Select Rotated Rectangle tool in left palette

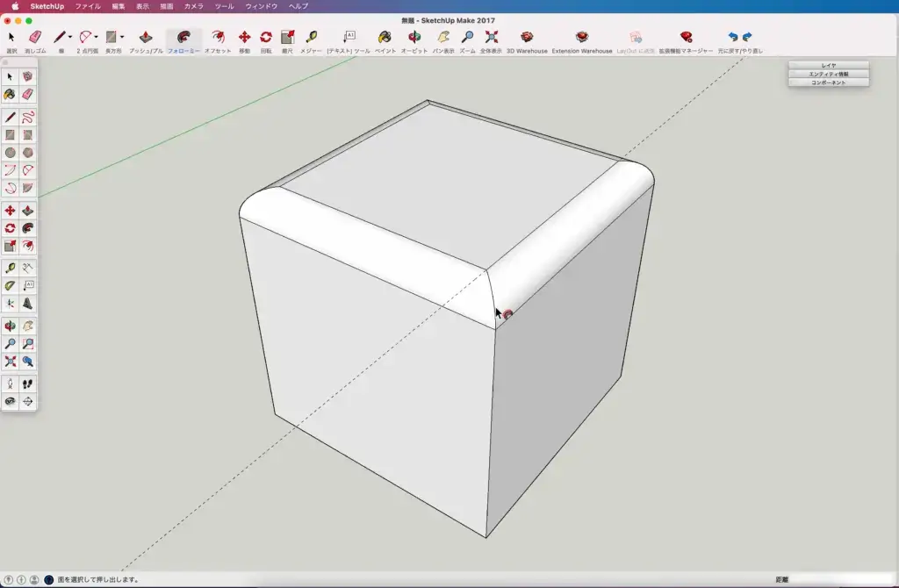(27, 134)
